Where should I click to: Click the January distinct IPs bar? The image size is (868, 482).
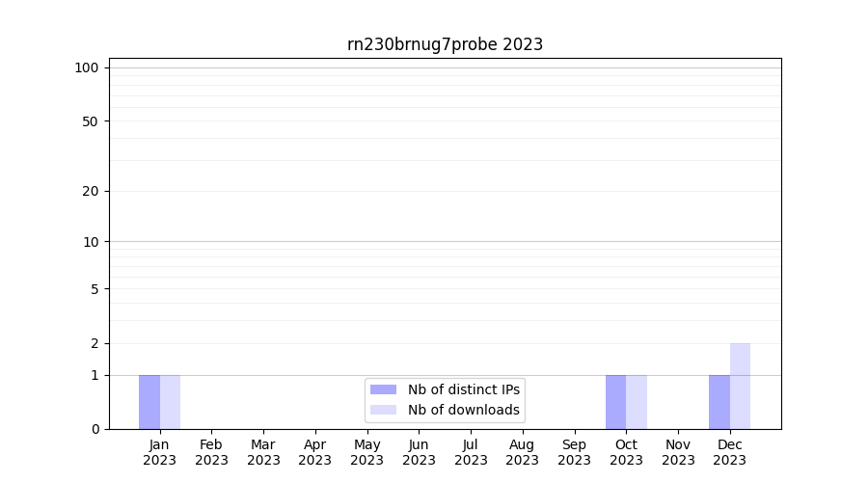click(x=149, y=402)
